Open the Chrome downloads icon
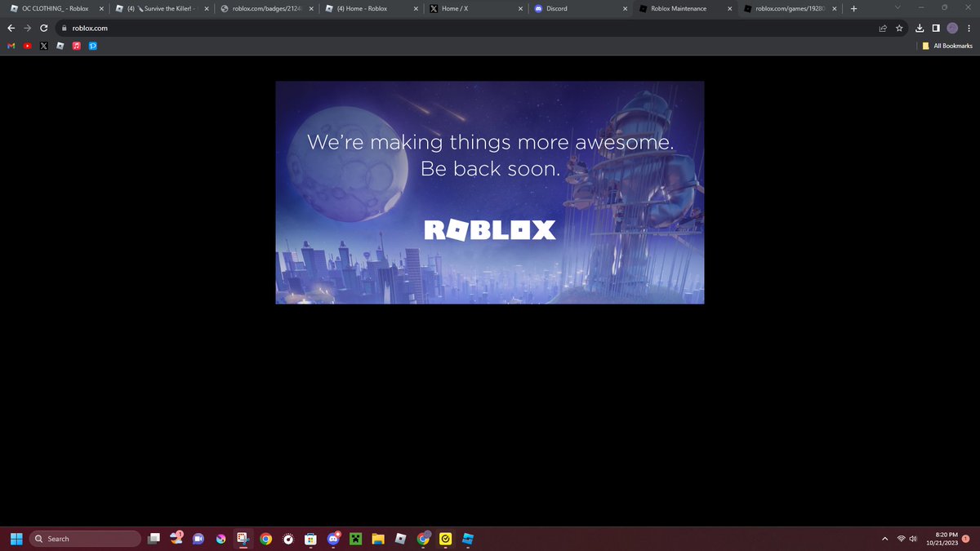Screen dimensions: 980x551 (920, 28)
